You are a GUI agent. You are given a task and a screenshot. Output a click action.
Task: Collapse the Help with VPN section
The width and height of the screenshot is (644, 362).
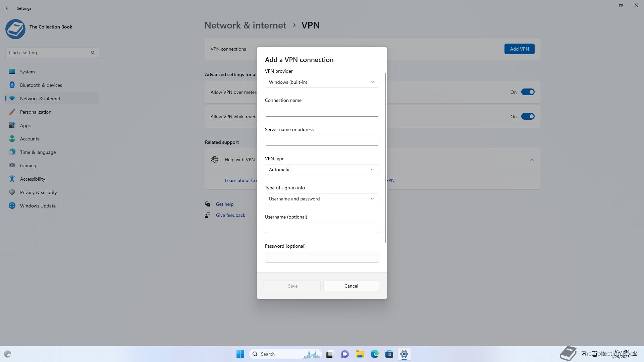pyautogui.click(x=532, y=160)
